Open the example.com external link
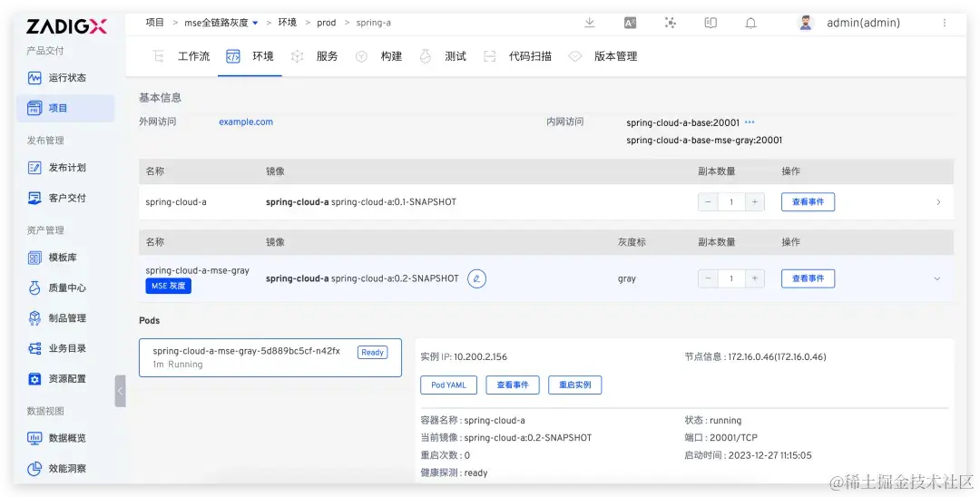Screen dimensions: 980x497 pyautogui.click(x=246, y=122)
